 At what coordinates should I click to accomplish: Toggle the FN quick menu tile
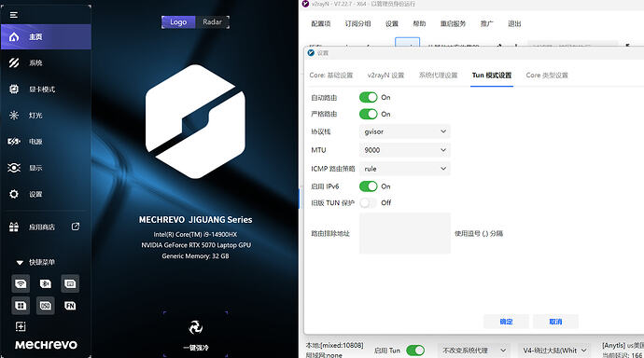(x=70, y=306)
